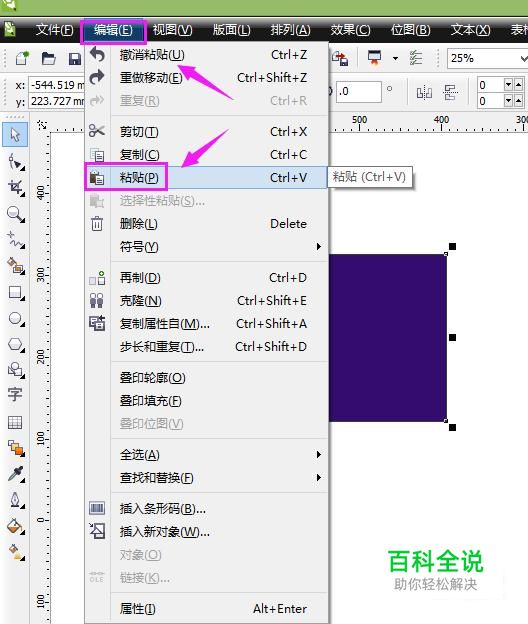Viewport: 528px width, 624px height.
Task: Click the ruler origin corner icon
Action: pos(41,125)
